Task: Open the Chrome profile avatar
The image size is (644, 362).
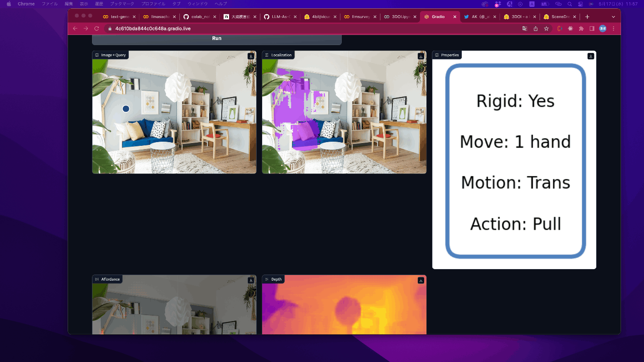Action: click(x=603, y=29)
